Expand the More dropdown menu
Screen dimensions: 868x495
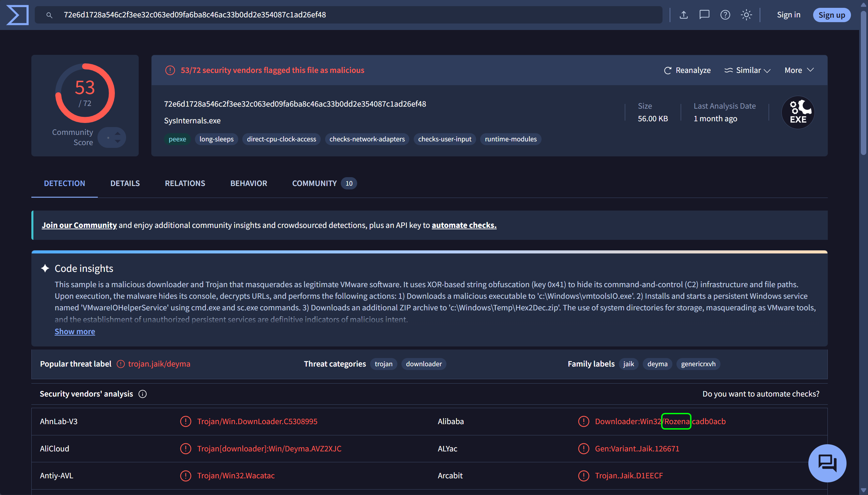pyautogui.click(x=799, y=70)
